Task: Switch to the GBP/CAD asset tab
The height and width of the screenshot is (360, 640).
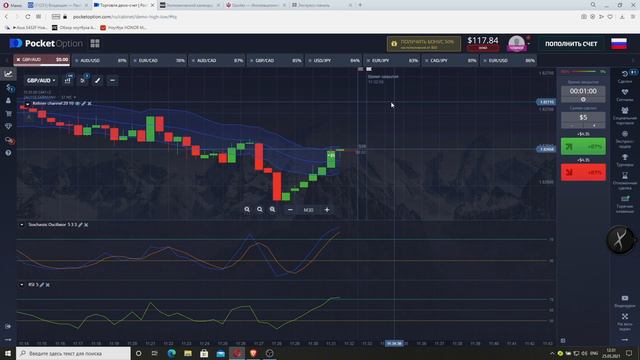Action: (x=276, y=60)
